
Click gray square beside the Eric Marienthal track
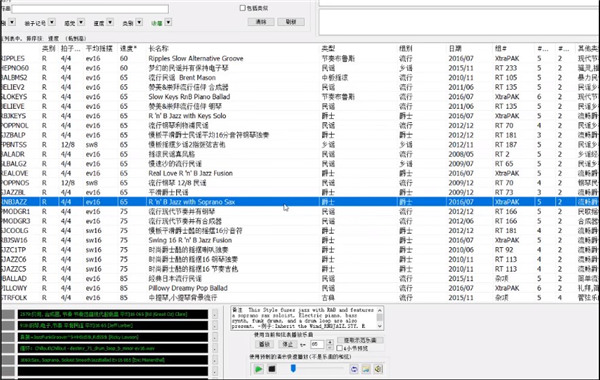tap(8, 360)
